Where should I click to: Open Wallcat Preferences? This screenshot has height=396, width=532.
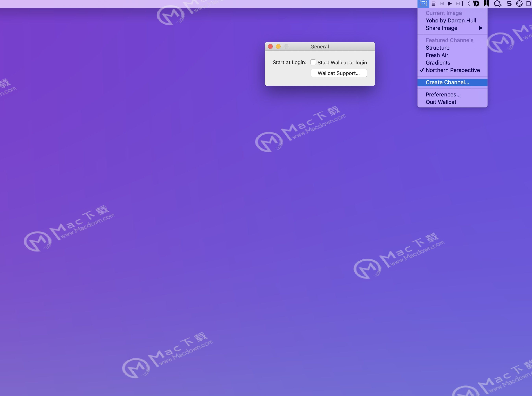click(x=453, y=94)
